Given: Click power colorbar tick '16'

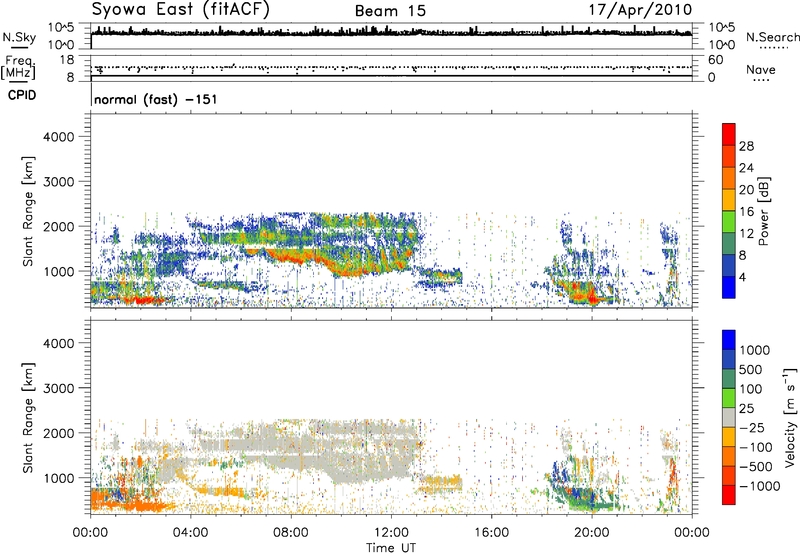Looking at the screenshot, I should click(x=746, y=212).
